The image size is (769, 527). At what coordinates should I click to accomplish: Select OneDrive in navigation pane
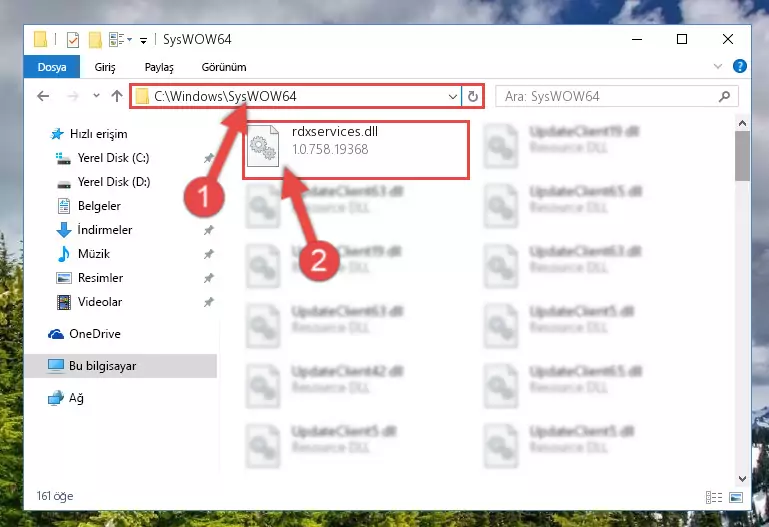[84, 334]
